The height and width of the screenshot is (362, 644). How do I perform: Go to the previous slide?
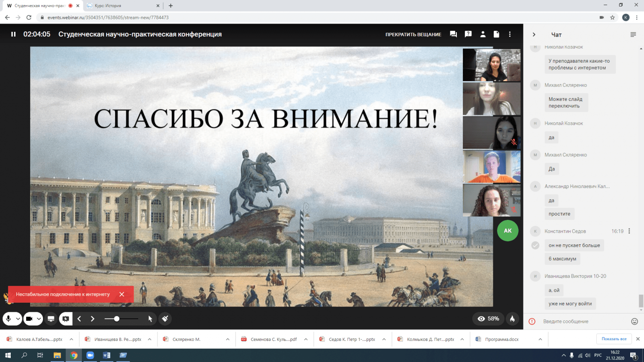(x=79, y=319)
